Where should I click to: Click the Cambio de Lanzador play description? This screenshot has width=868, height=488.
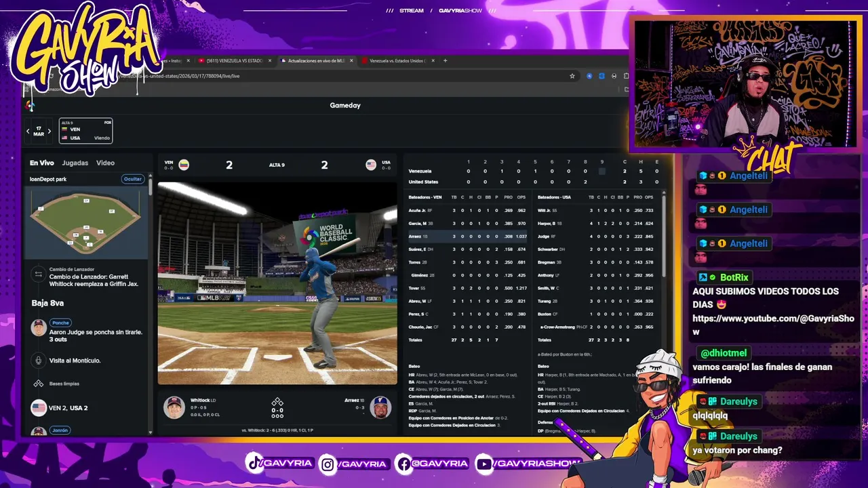pos(94,281)
